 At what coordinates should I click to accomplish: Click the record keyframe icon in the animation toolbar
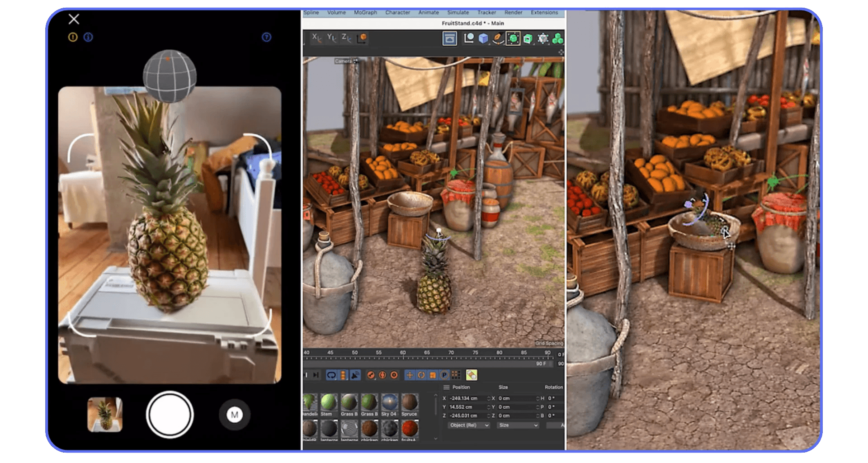(371, 375)
